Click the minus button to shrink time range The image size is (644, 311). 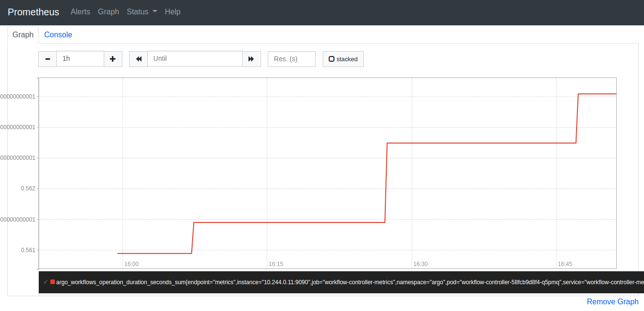47,59
